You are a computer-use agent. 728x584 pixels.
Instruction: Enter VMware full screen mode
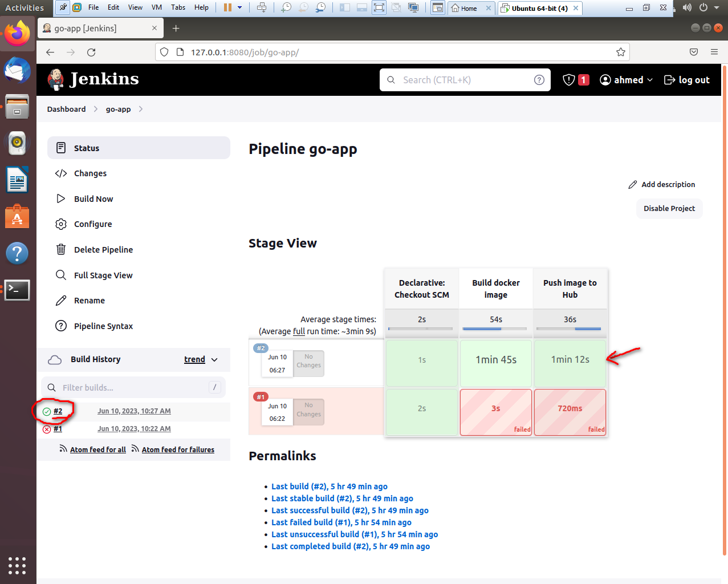(x=379, y=7)
